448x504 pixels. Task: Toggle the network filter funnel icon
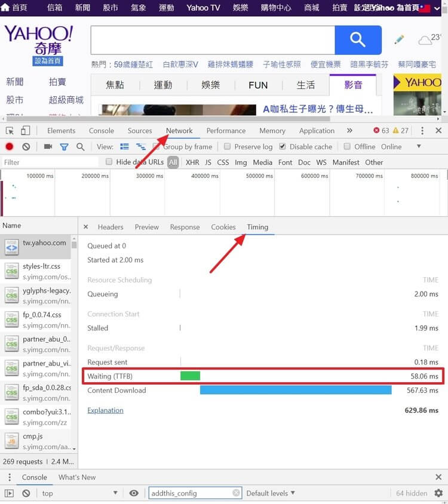(x=64, y=147)
